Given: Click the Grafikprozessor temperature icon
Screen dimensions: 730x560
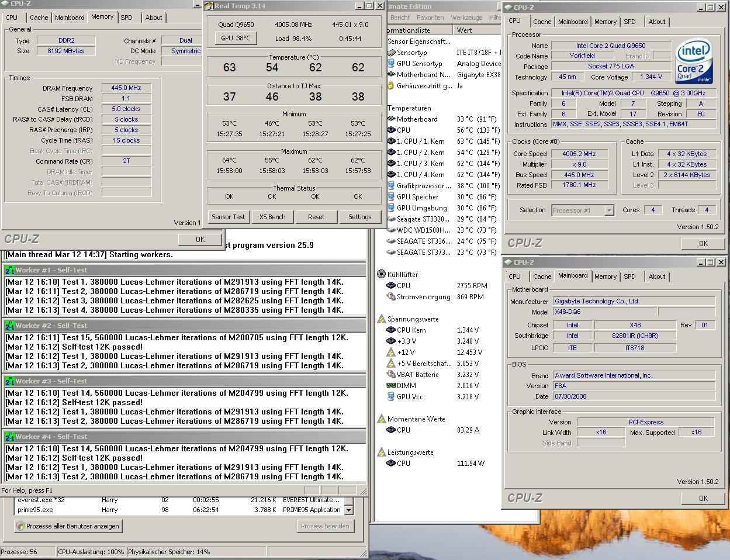Looking at the screenshot, I should 391,186.
